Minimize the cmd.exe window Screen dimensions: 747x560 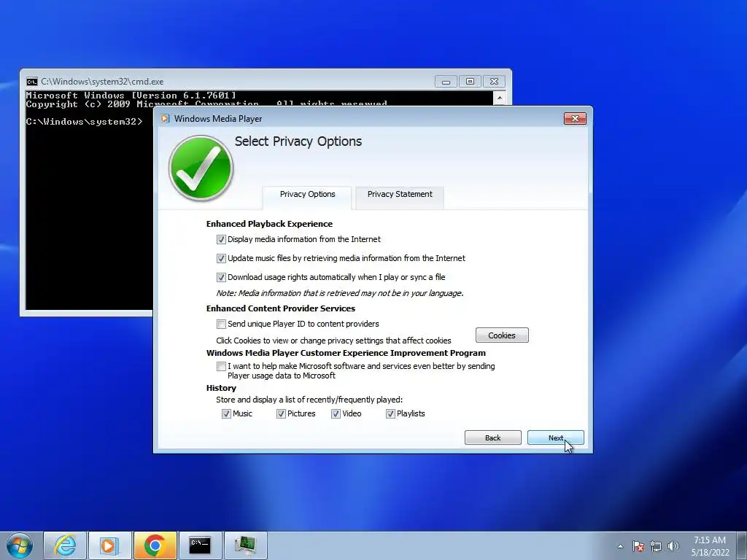coord(446,82)
